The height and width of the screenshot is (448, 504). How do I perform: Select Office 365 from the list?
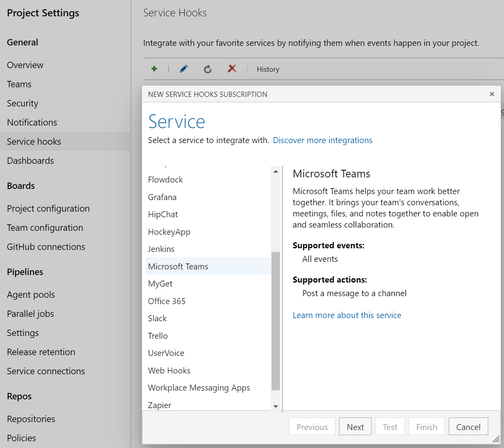pos(167,301)
